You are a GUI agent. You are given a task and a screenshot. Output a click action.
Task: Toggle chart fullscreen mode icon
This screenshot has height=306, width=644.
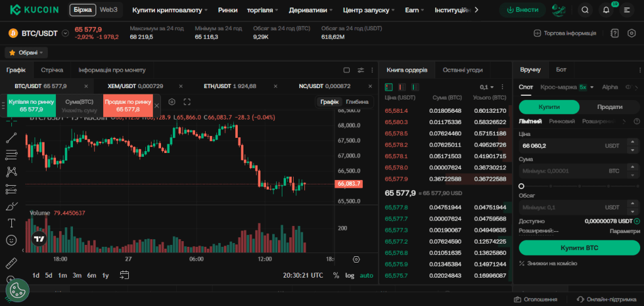[187, 101]
